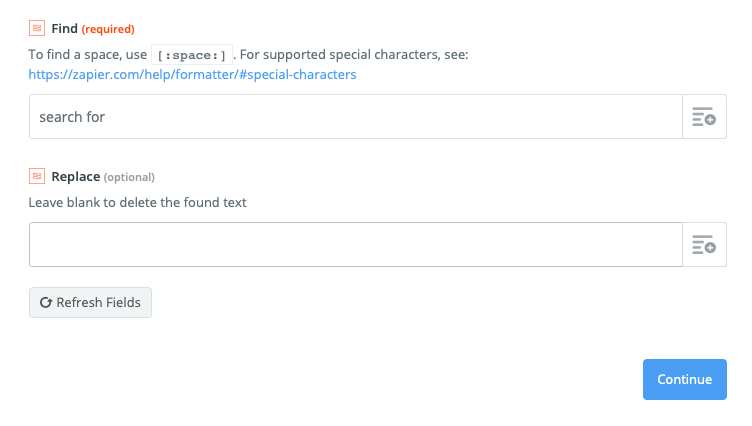Viewport: 752px width, 426px height.
Task: Click the Refresh Fields button
Action: tap(90, 303)
